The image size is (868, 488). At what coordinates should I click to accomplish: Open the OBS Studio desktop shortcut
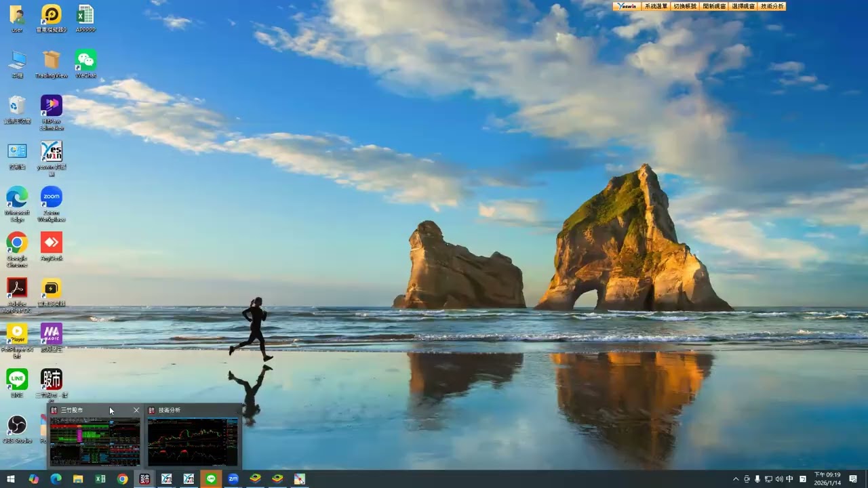17,429
